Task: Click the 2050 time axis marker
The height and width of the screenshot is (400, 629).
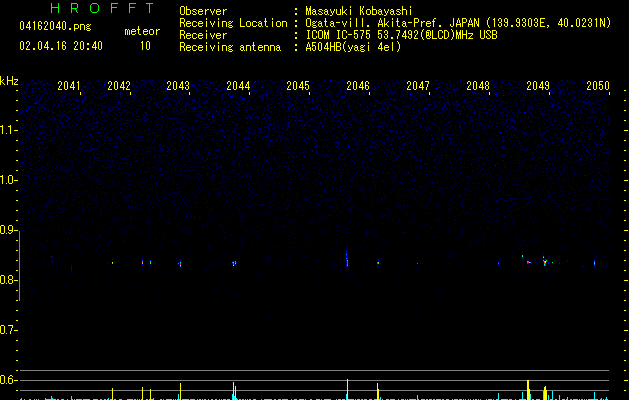Action: [x=598, y=86]
